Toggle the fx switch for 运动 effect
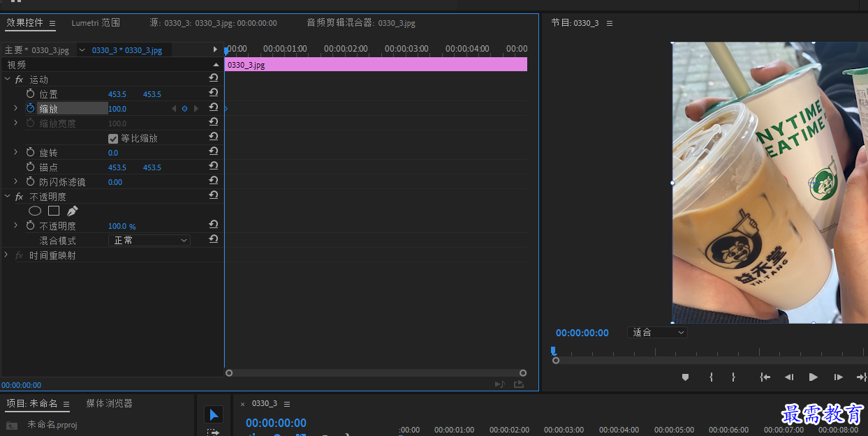868x436 pixels. coord(19,80)
